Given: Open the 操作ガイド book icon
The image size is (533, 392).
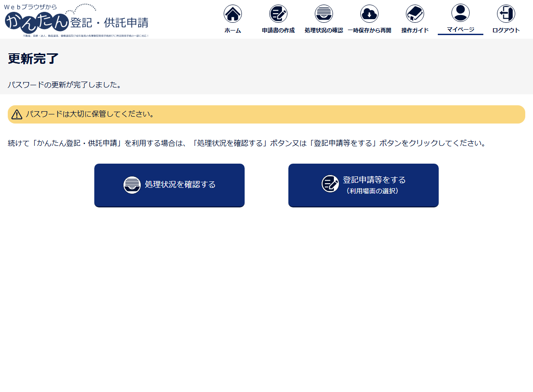Looking at the screenshot, I should [415, 14].
